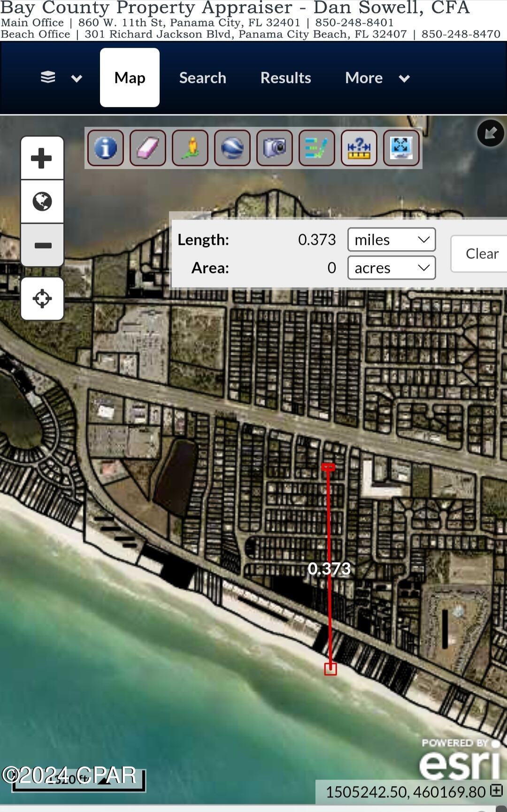Zoom out with the minus button
Viewport: 507px width, 812px height.
click(x=42, y=245)
